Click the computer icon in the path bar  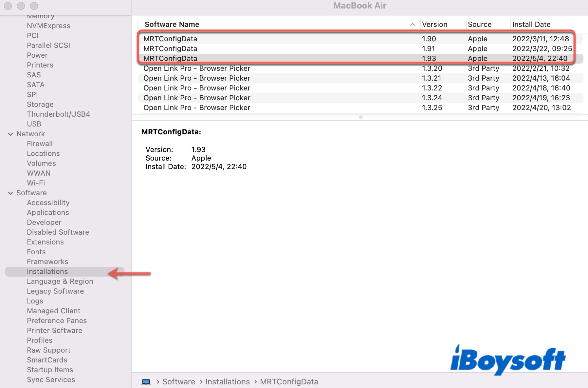pos(146,382)
